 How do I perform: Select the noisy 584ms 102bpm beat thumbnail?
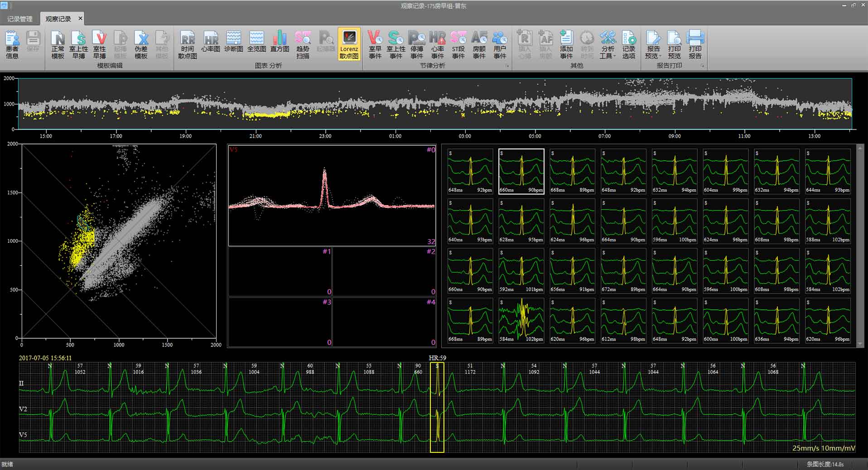521,320
